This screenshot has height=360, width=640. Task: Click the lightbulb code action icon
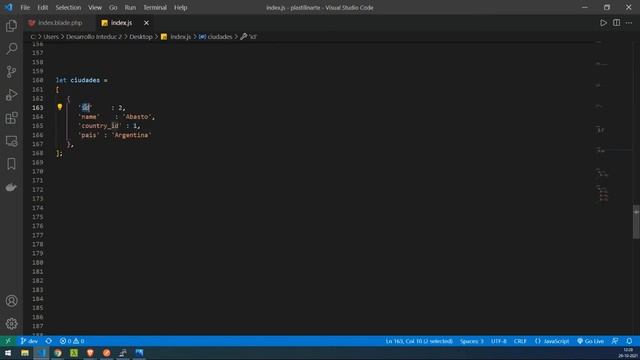(60, 107)
